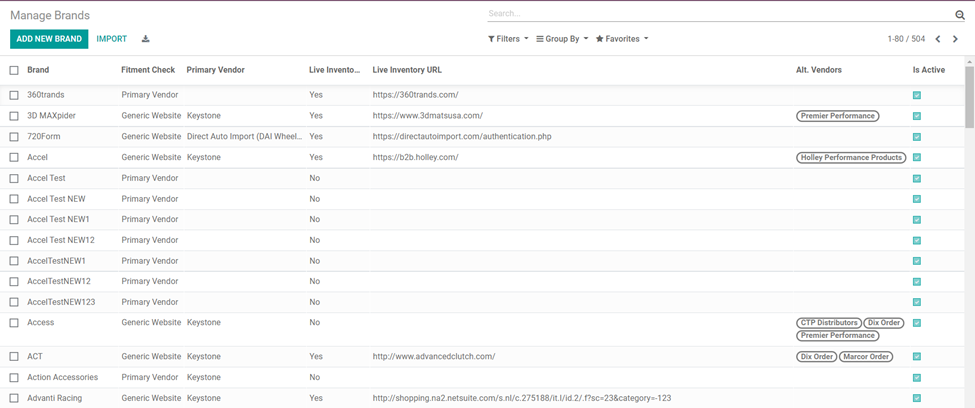Open the 720Form brand record

coord(44,136)
